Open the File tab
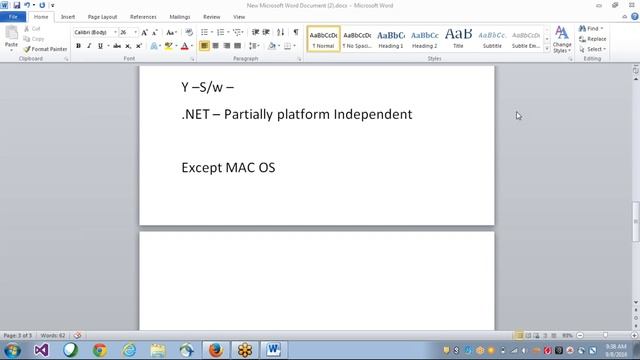 tap(13, 17)
